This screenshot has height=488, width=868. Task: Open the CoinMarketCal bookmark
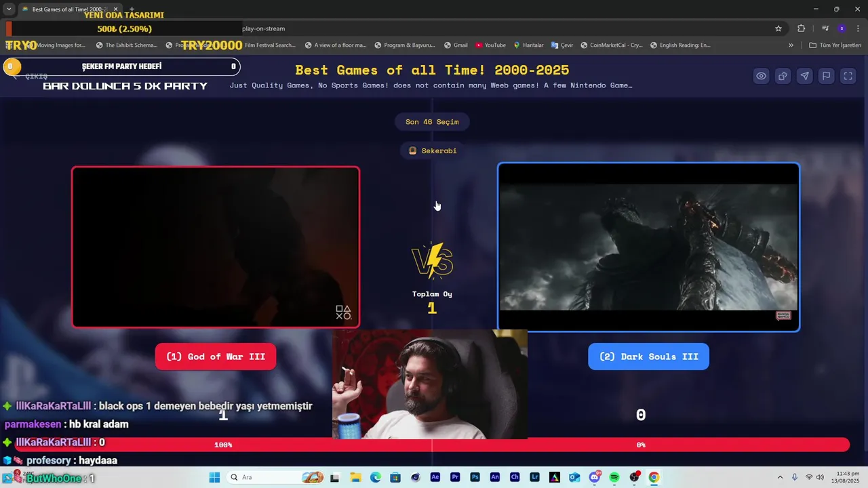point(611,45)
